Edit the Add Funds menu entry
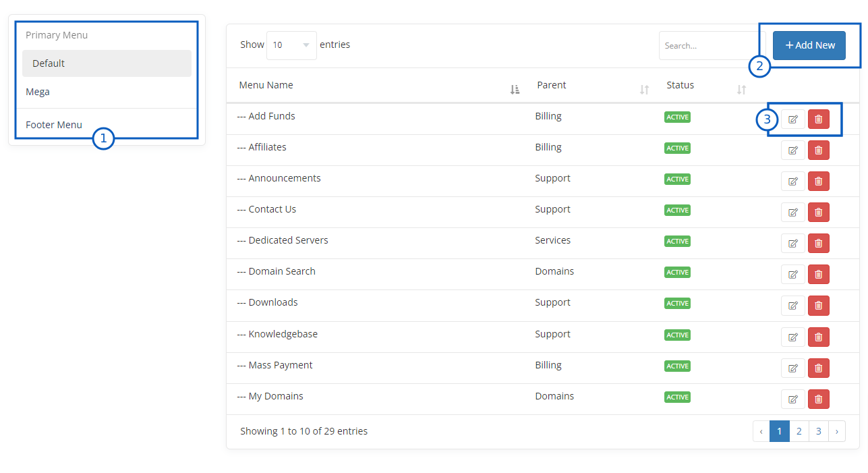Viewport: 868px width, 473px height. tap(793, 119)
